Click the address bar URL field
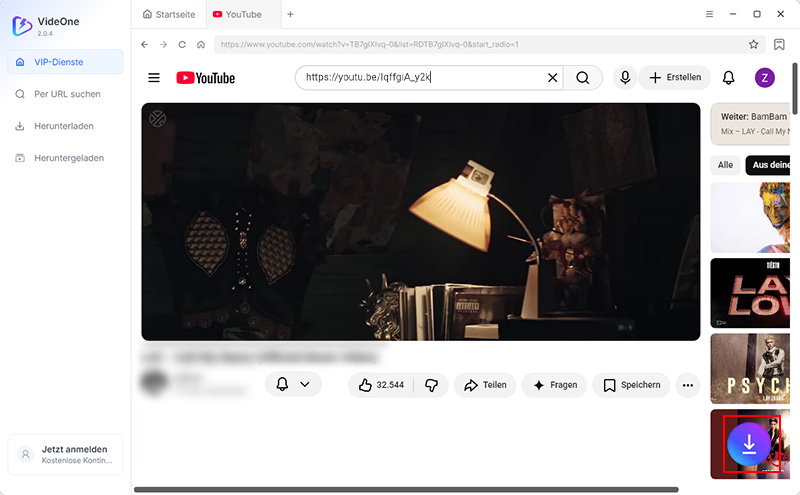 [480, 44]
